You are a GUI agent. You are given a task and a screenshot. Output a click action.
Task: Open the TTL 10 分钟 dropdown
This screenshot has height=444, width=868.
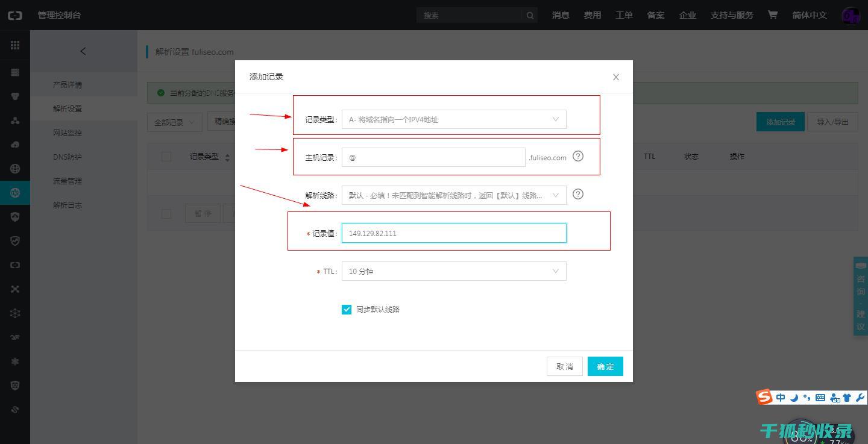coord(454,271)
